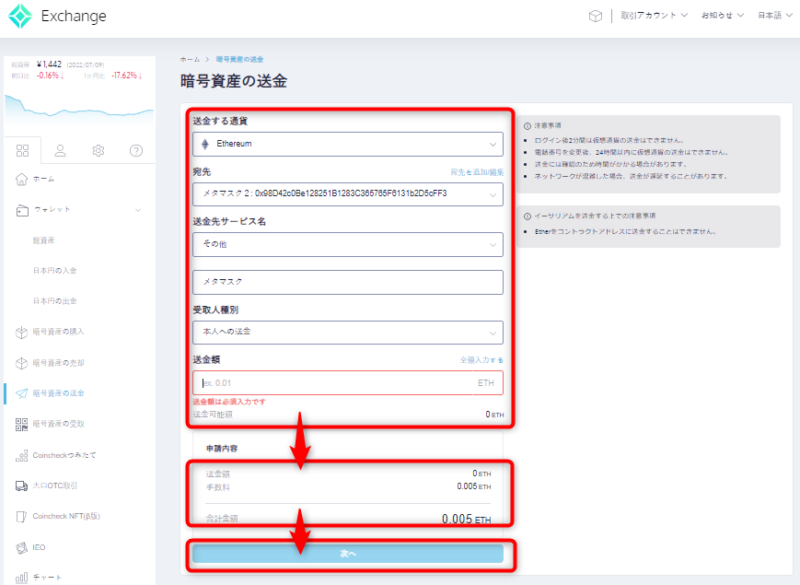Screen dimensions: 800x585
Task: Switch to the user profile tab icon
Action: point(60,150)
